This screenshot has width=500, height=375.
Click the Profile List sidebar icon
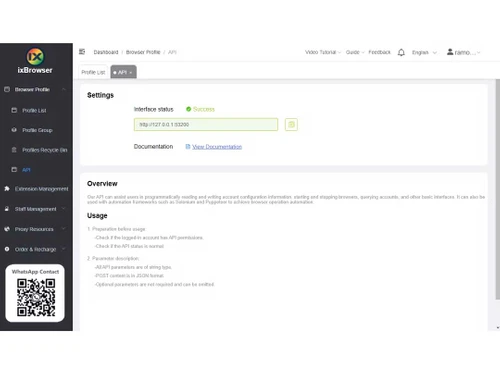point(14,110)
